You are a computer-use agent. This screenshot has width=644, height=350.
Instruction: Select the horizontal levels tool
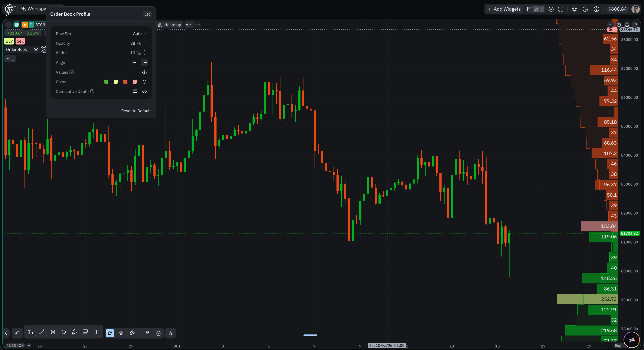[85, 332]
